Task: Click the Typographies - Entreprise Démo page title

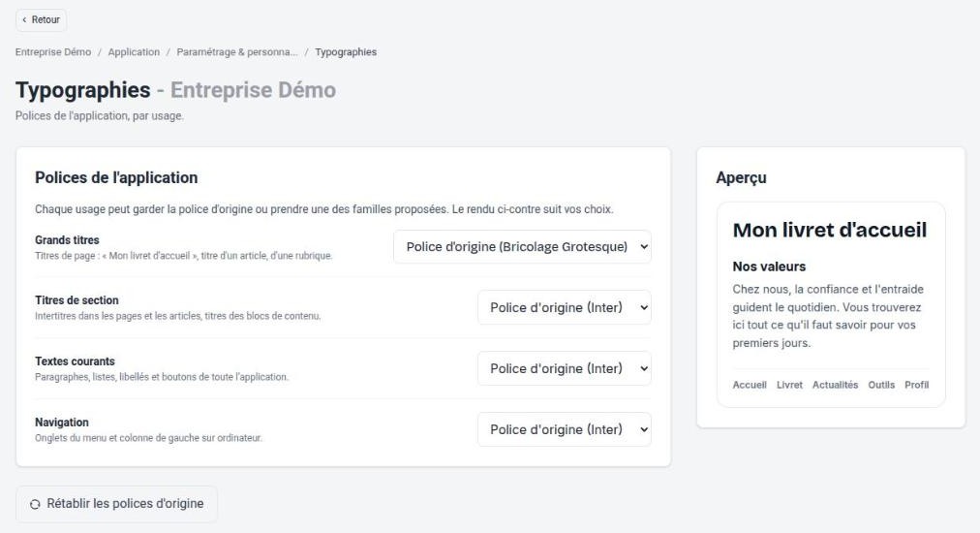Action: tap(175, 90)
